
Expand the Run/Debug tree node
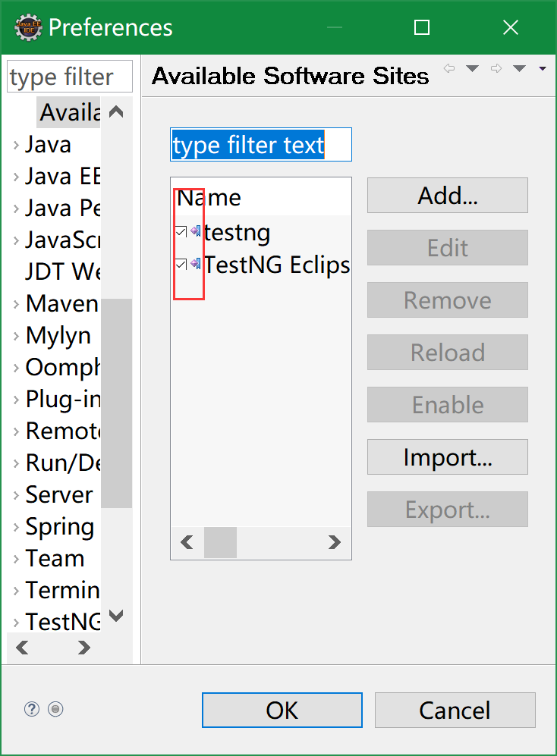[16, 463]
